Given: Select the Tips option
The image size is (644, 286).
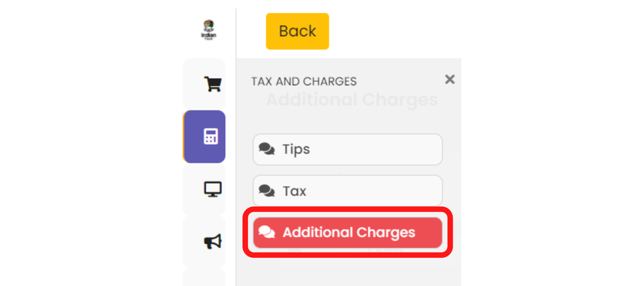Looking at the screenshot, I should click(x=347, y=149).
